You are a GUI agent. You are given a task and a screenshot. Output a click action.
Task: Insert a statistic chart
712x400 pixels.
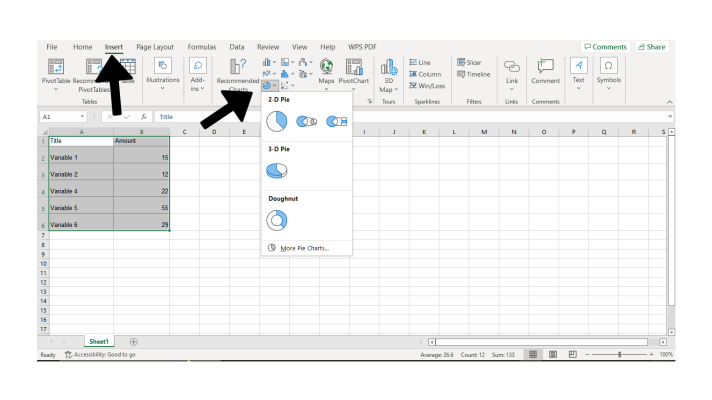point(287,74)
